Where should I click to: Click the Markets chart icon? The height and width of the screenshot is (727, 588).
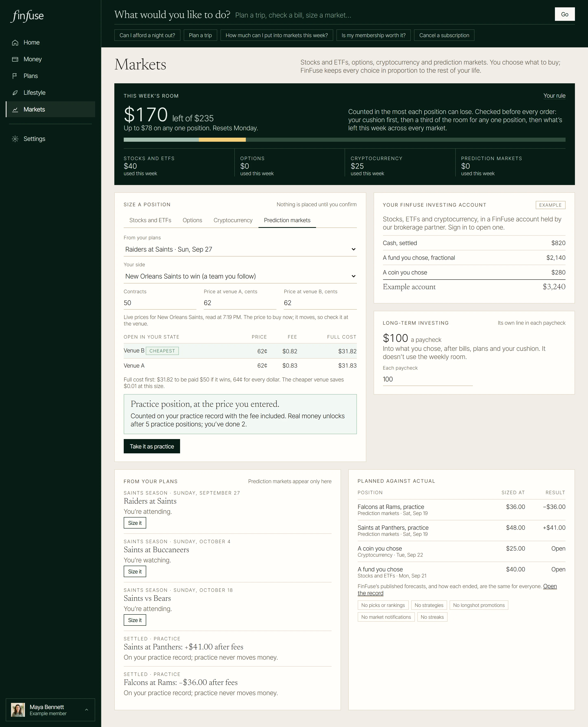pos(15,109)
